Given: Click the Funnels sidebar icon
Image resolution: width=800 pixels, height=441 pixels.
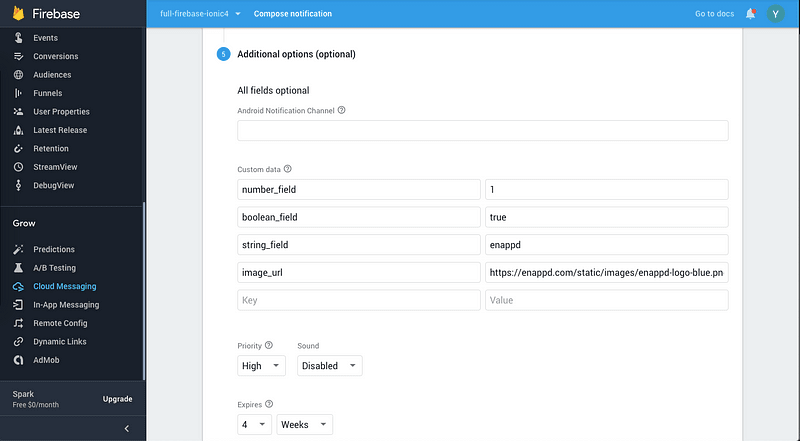Looking at the screenshot, I should (18, 93).
